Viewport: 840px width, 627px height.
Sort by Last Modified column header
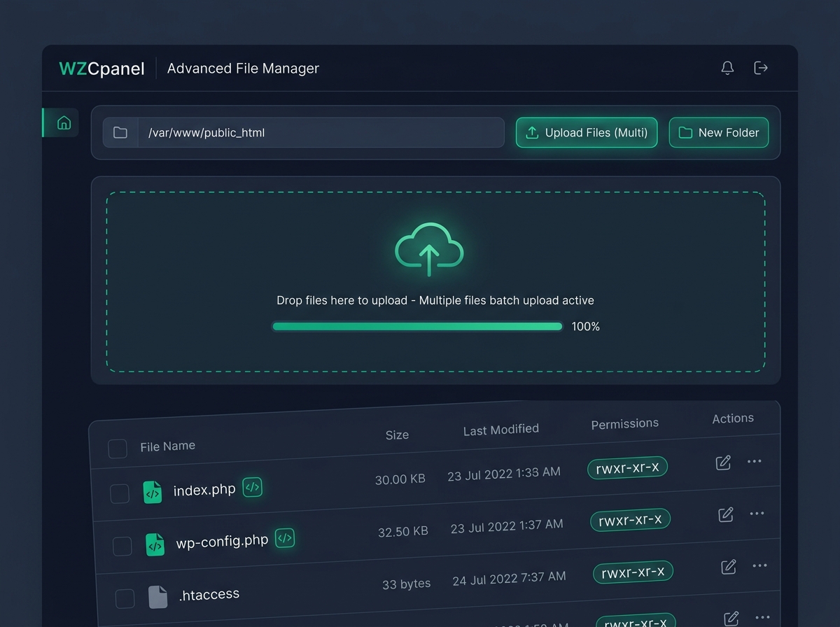(x=501, y=430)
